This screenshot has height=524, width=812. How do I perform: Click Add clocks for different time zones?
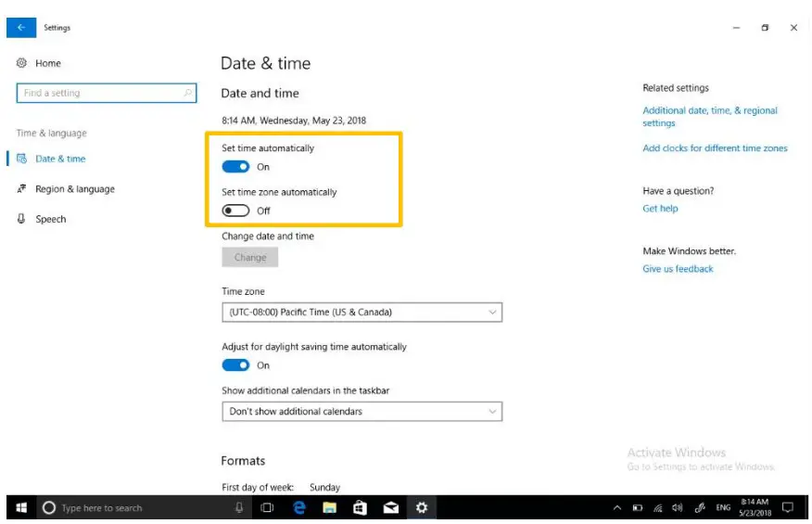(x=716, y=148)
